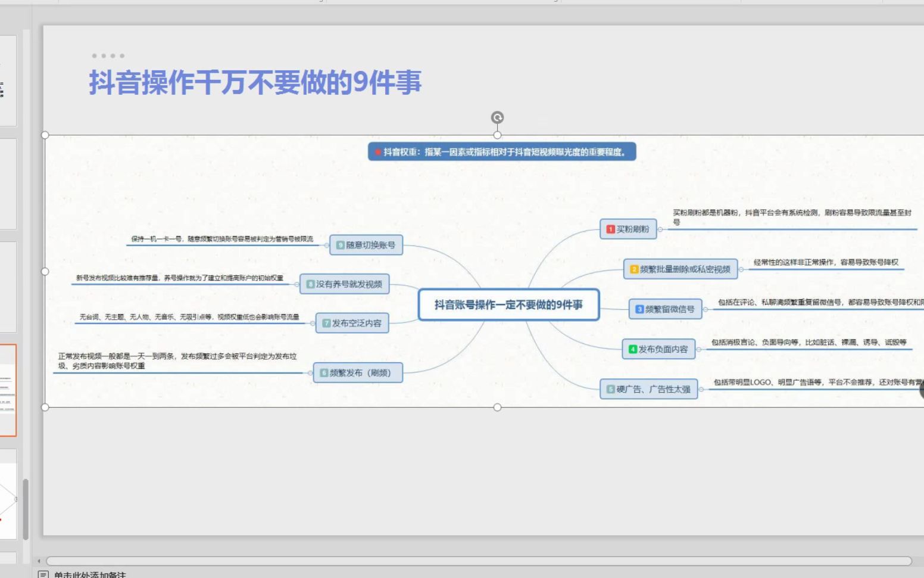Click the notes field 单击此处添加备注
This screenshot has width=924, height=578.
pos(90,574)
